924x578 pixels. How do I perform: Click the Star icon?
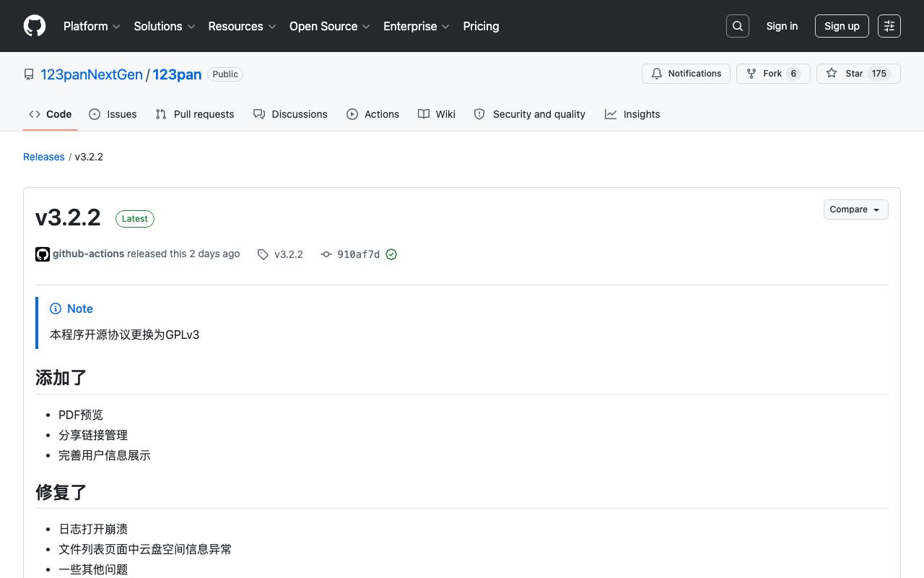point(832,74)
